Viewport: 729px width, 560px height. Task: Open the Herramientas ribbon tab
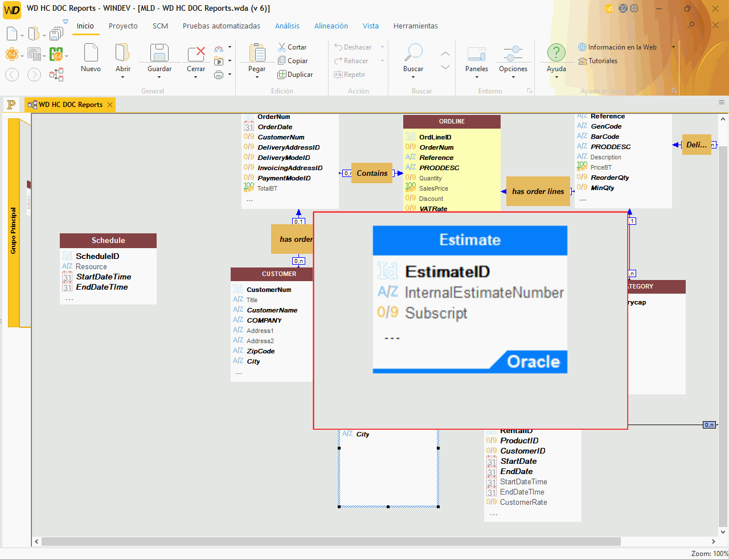pos(416,26)
